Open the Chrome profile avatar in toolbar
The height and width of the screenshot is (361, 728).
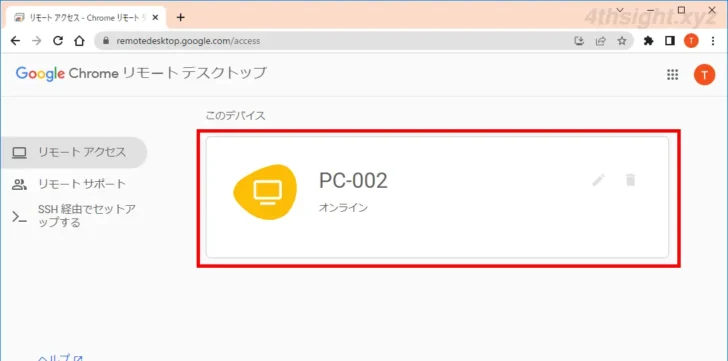pyautogui.click(x=691, y=41)
